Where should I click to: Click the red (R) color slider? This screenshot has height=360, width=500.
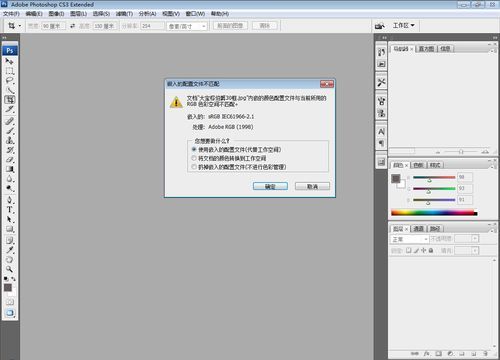click(x=434, y=177)
